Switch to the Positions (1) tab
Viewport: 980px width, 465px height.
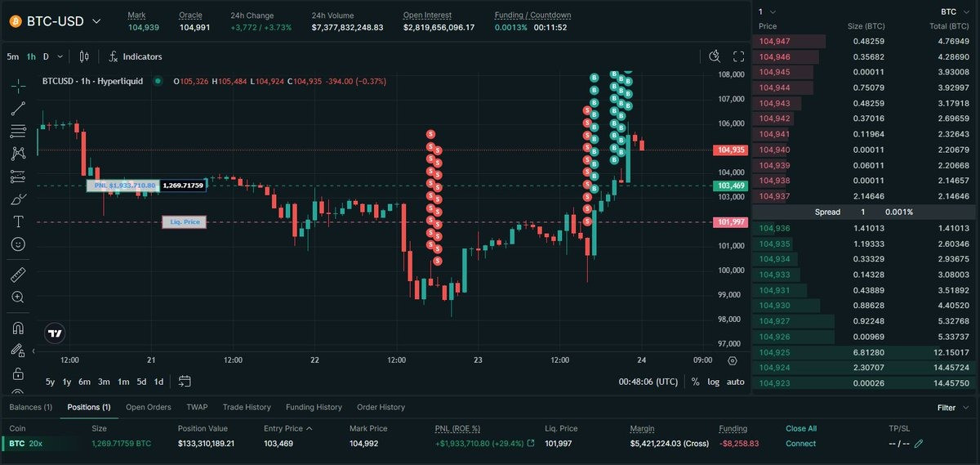[x=89, y=407]
